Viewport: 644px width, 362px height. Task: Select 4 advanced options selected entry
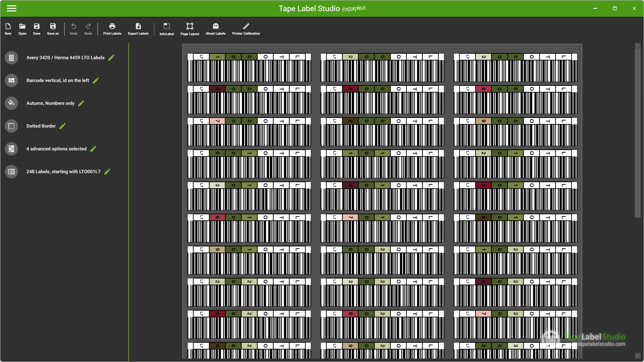tap(57, 149)
